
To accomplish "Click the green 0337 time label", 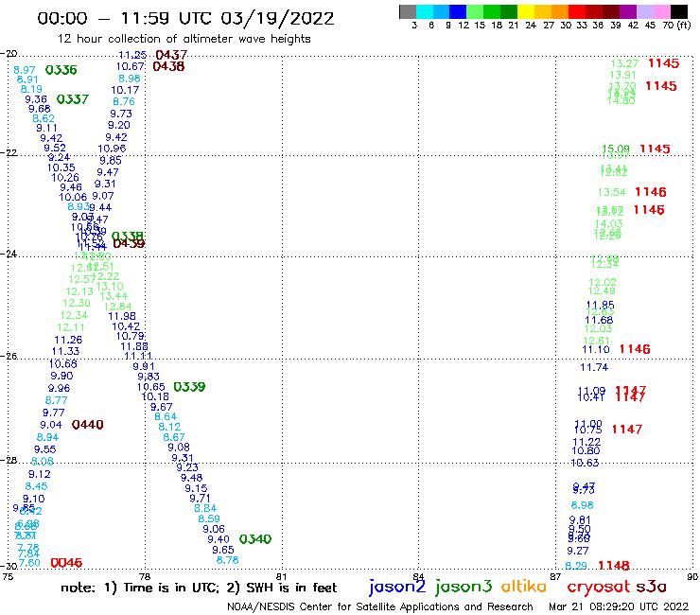I will pos(73,99).
